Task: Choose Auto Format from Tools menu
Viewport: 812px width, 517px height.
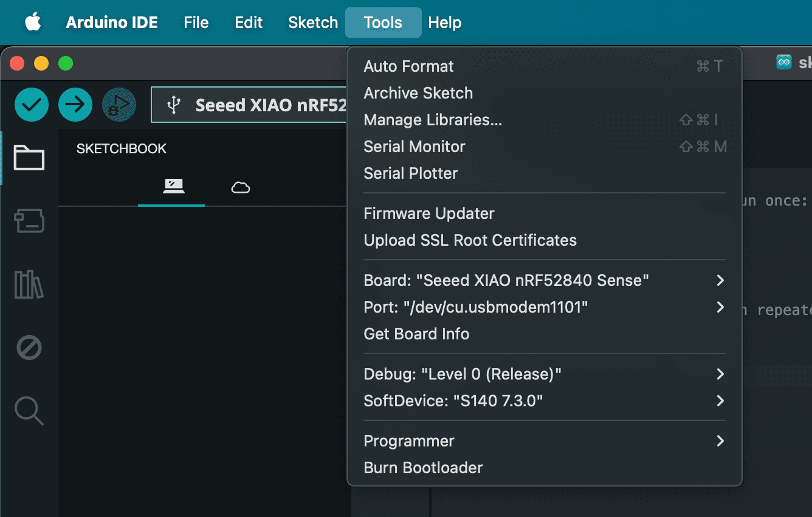Action: pyautogui.click(x=545, y=66)
